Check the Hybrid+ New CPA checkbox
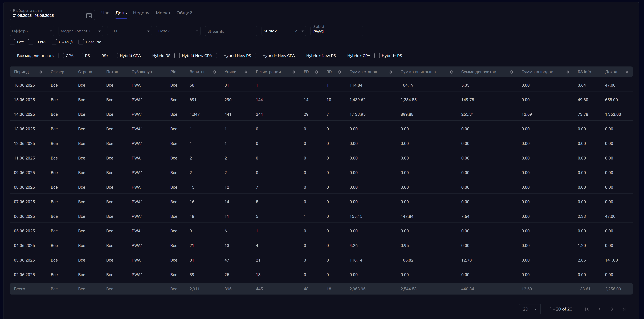Image resolution: width=644 pixels, height=319 pixels. coord(258,56)
